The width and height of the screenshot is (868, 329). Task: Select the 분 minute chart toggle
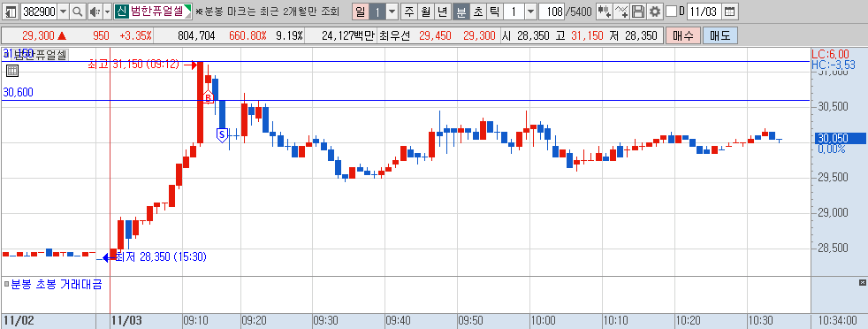[x=461, y=11]
